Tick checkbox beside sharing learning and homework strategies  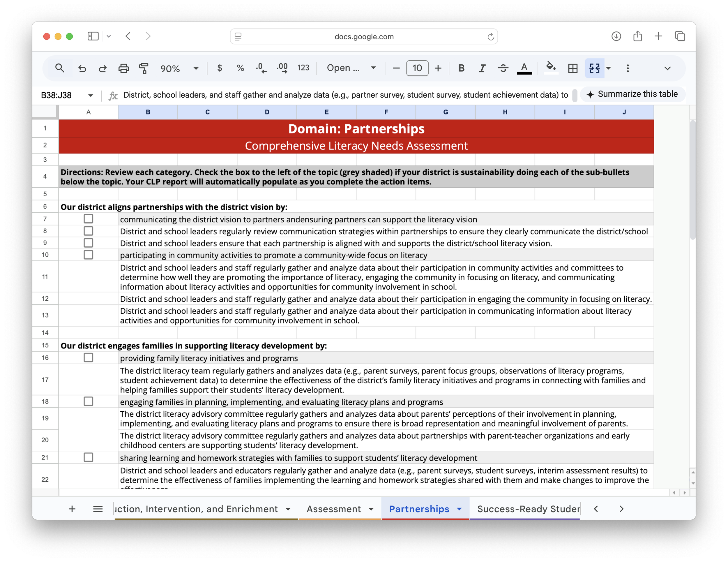88,457
